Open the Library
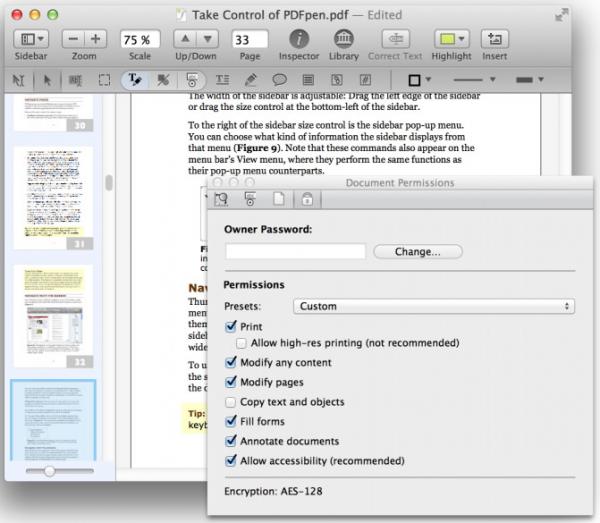 tap(344, 39)
